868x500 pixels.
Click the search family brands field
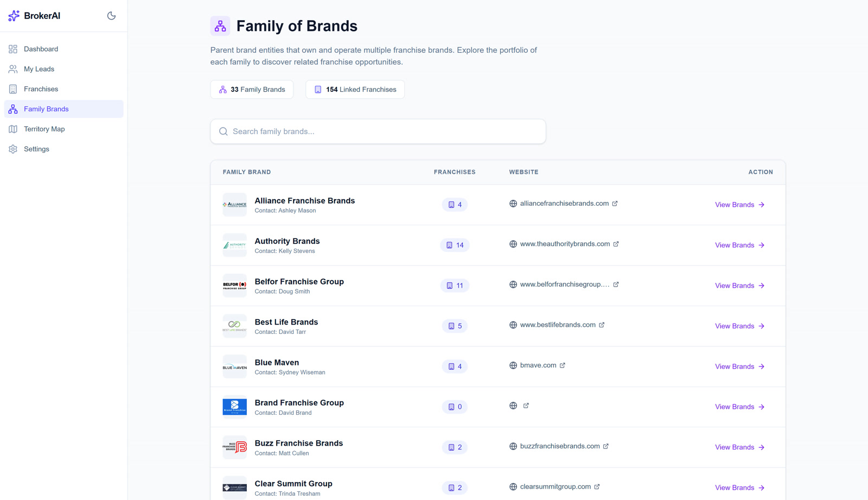click(378, 131)
